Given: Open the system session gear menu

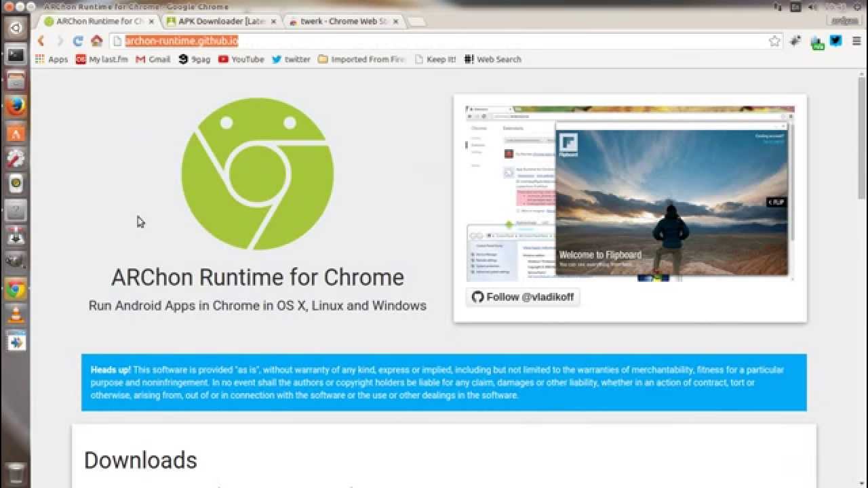Looking at the screenshot, I should click(x=858, y=7).
